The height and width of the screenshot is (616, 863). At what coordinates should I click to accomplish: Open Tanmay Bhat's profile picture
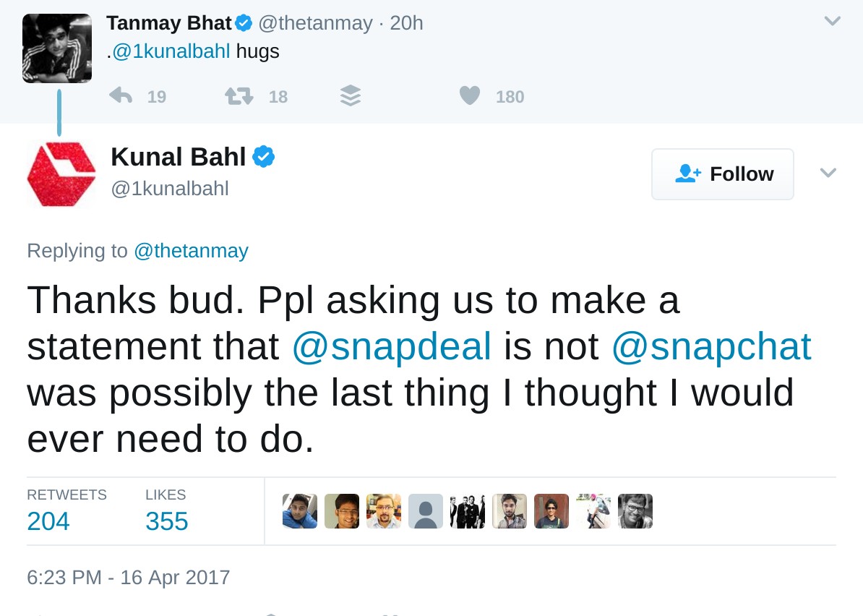point(57,48)
